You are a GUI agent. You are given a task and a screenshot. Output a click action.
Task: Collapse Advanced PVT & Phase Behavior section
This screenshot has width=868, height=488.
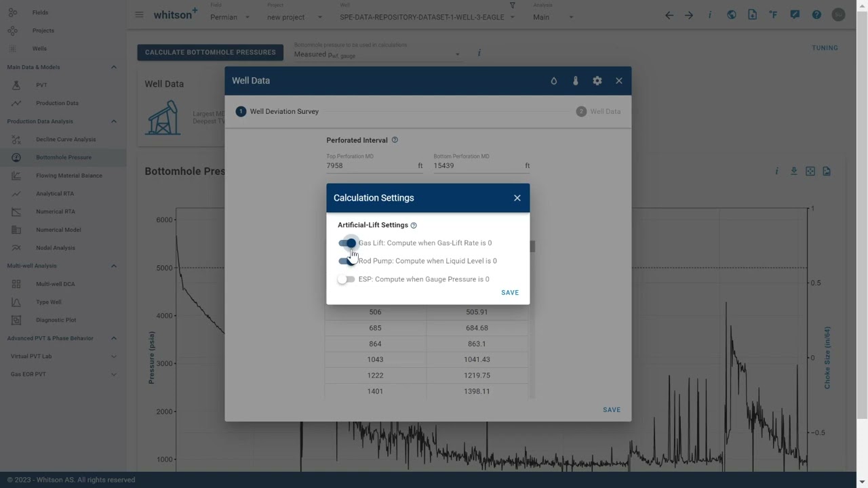click(113, 338)
